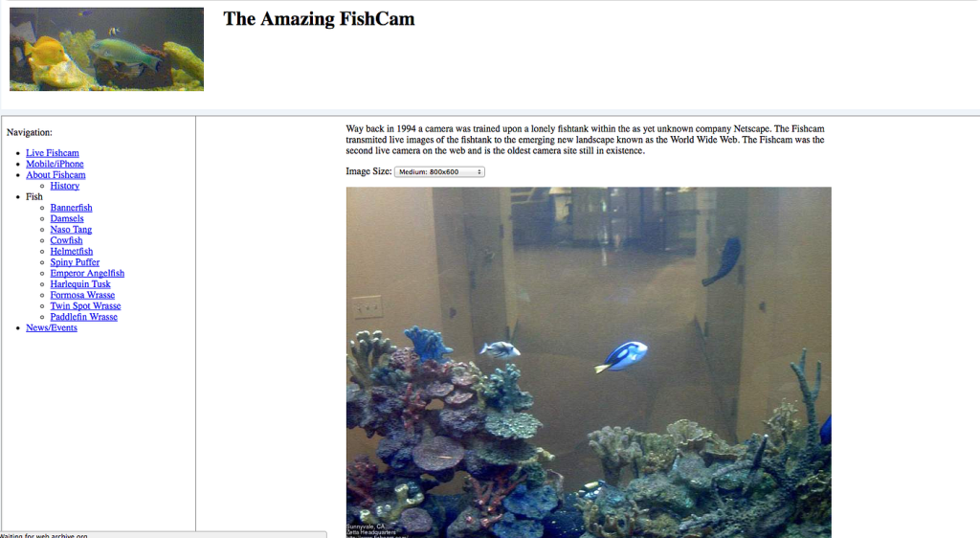This screenshot has width=980, height=538.
Task: Go to News/Events page
Action: click(52, 328)
